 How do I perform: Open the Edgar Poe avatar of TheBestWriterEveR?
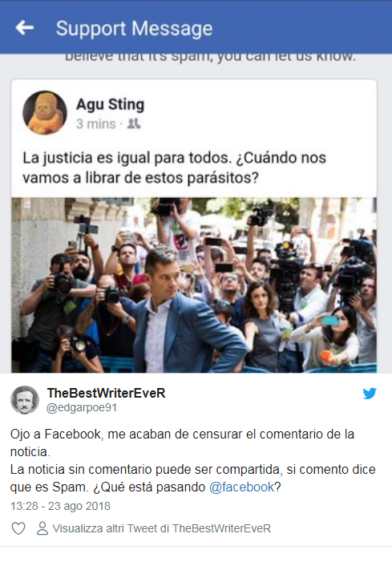pos(25,400)
